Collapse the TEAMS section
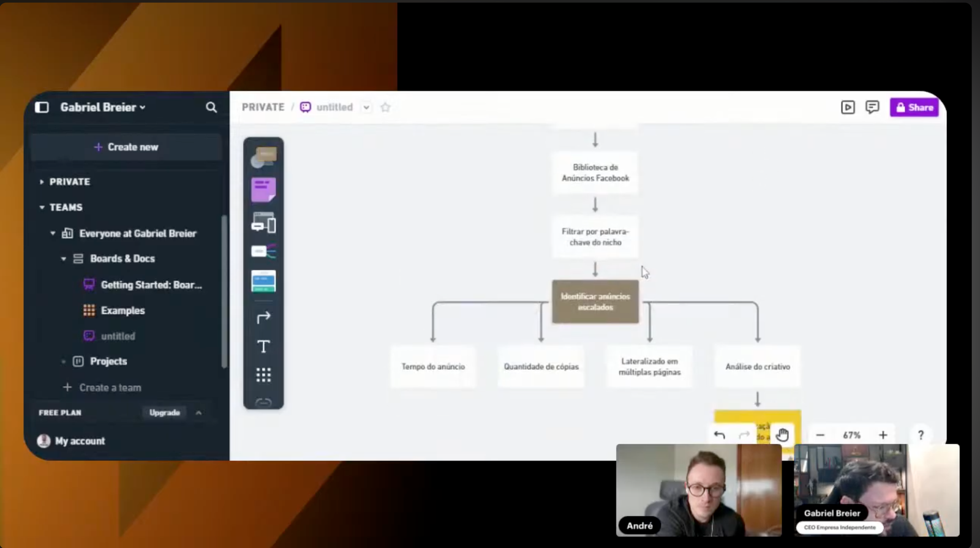The height and width of the screenshot is (548, 980). click(42, 208)
